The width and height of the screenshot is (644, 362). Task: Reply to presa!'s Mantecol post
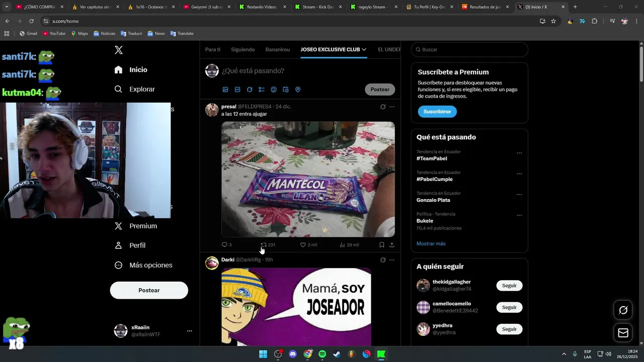click(x=226, y=245)
